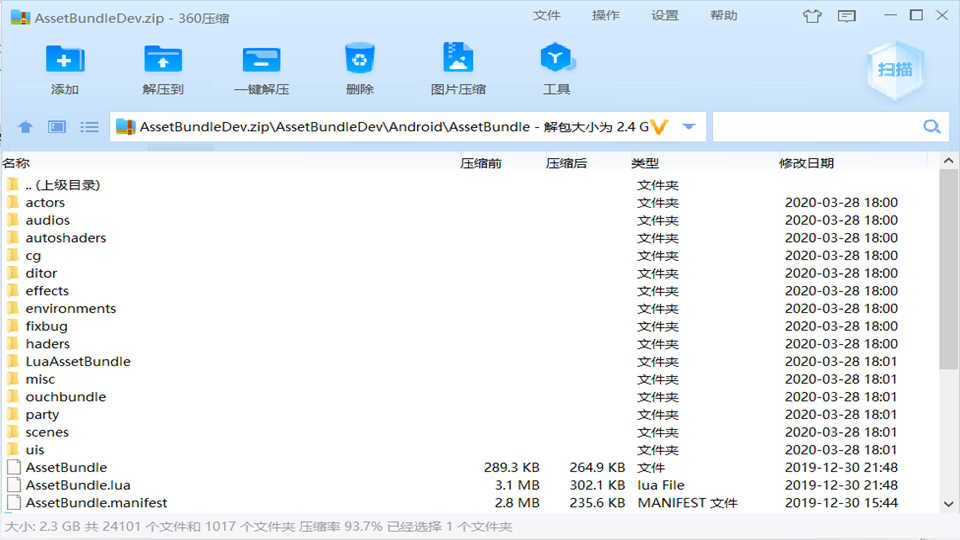Screen dimensions: 960x540
Task: Open the Settings (设置) menu
Action: click(664, 15)
